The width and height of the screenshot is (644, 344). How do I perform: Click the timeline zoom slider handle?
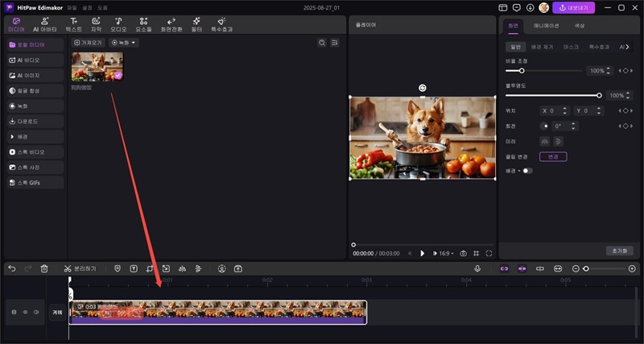point(586,269)
